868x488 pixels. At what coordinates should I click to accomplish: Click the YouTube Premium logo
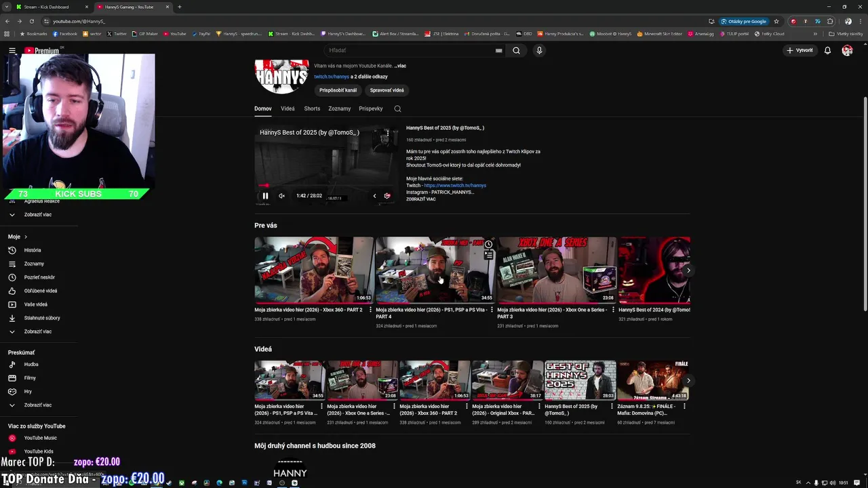[42, 51]
